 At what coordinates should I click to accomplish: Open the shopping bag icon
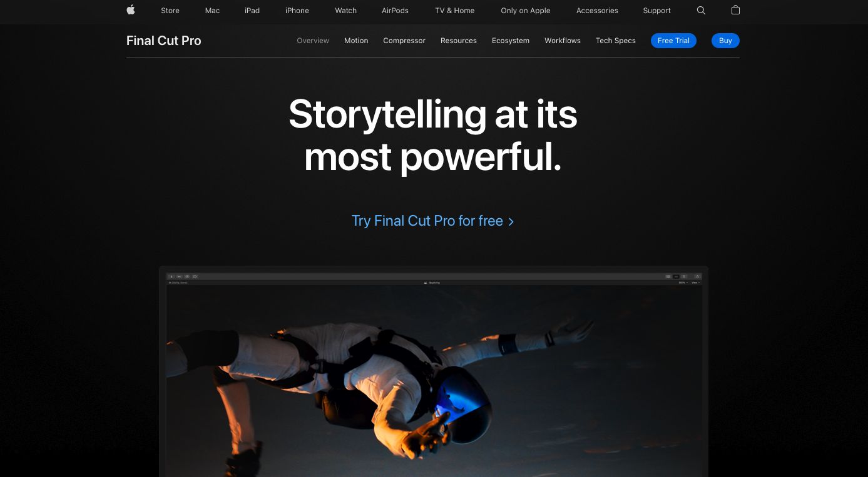click(x=735, y=10)
